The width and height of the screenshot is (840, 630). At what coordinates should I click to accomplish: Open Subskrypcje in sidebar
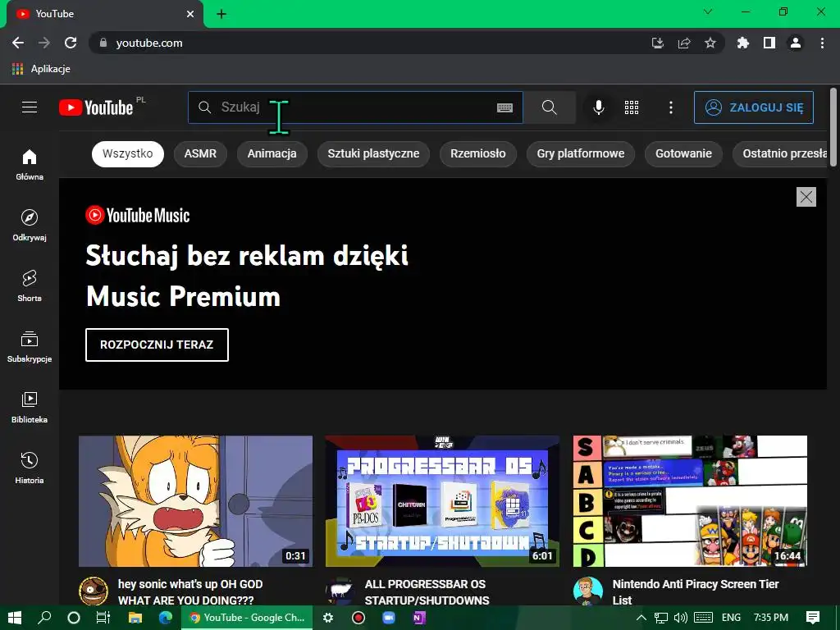[30, 347]
